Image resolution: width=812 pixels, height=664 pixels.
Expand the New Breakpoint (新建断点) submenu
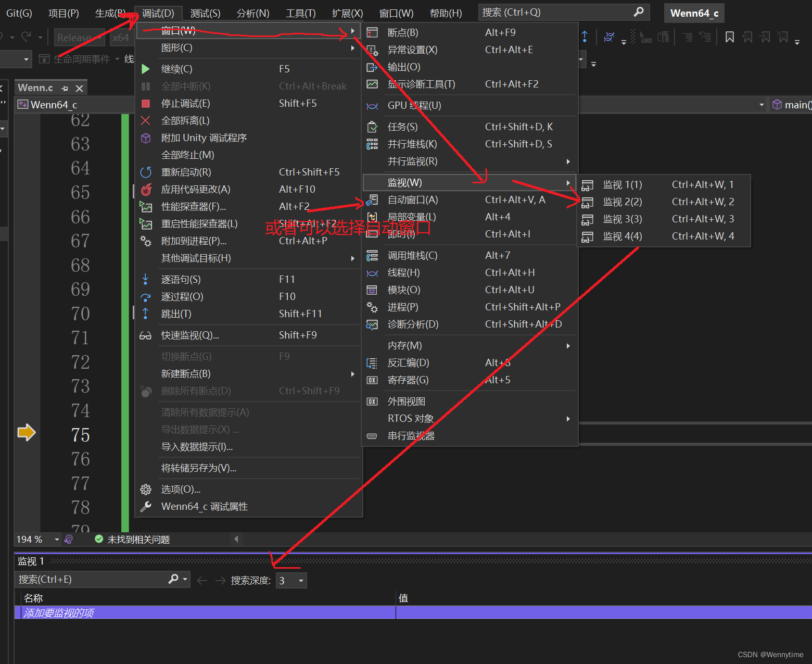coord(249,374)
